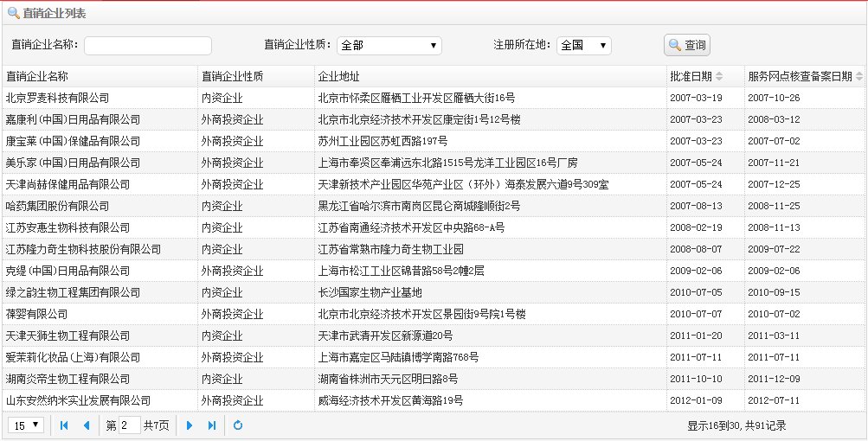Open page size dropdown showing 15
The height and width of the screenshot is (441, 868).
click(26, 425)
